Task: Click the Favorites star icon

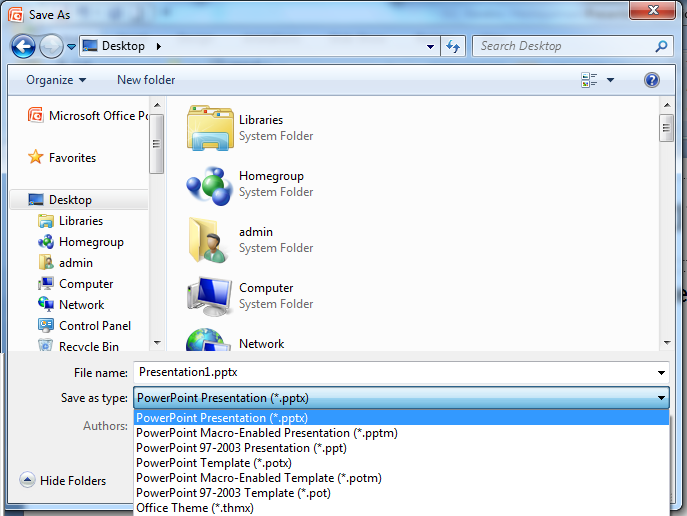Action: click(35, 157)
